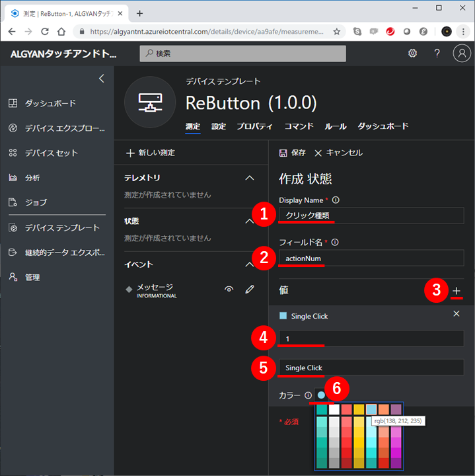This screenshot has height=476, width=475.
Task: Bookmark this page with star icon
Action: coord(337,32)
